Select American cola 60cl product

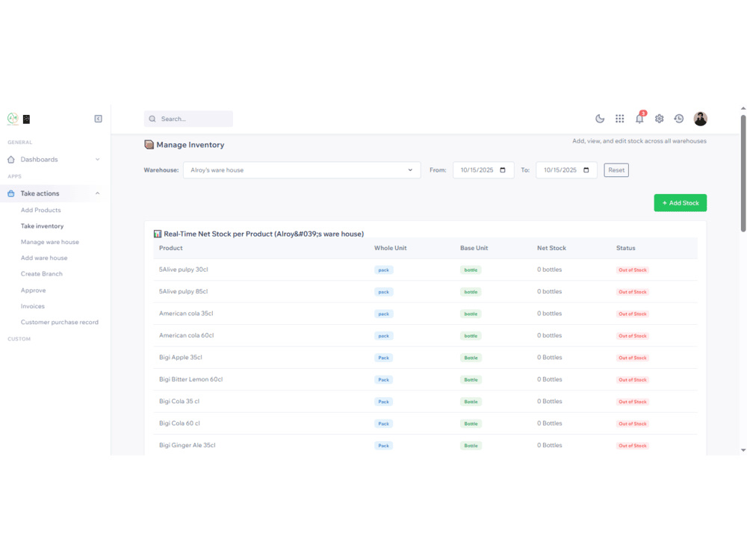[x=186, y=335]
